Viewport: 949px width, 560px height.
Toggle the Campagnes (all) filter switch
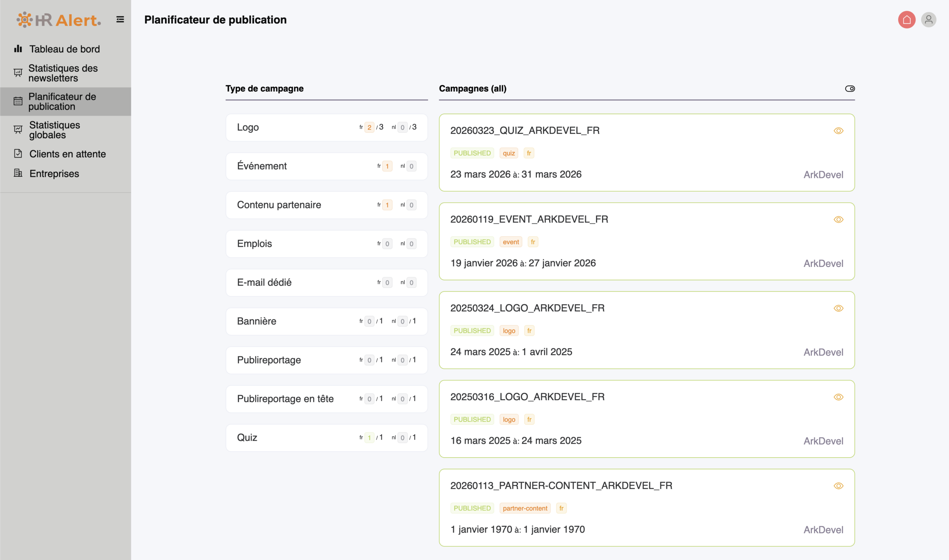(850, 89)
